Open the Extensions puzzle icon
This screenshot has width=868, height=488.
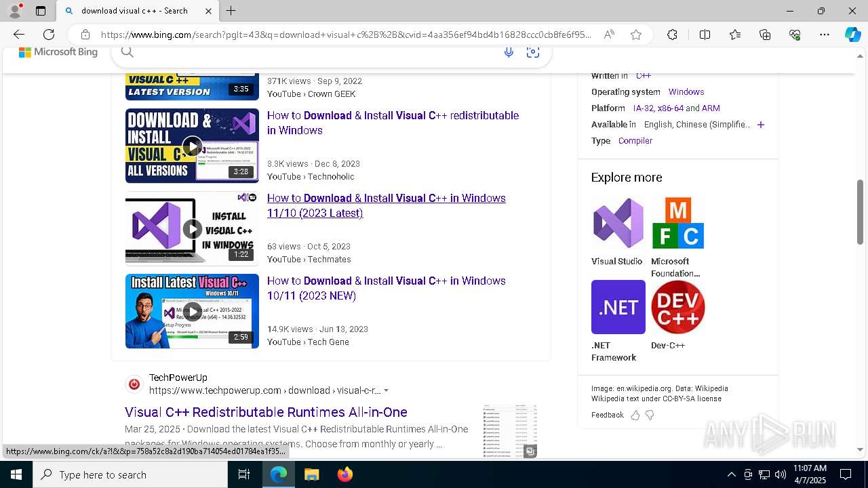tap(672, 35)
